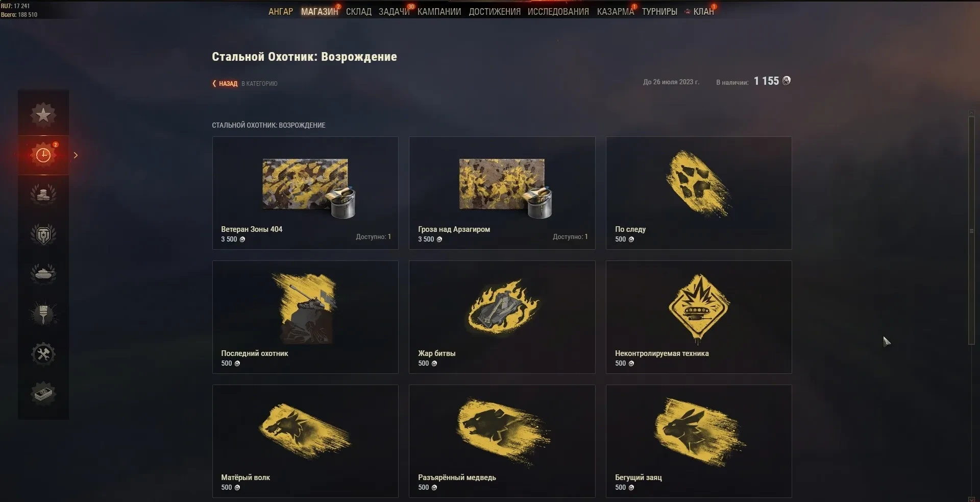Open the СКЛАД tab

(358, 11)
